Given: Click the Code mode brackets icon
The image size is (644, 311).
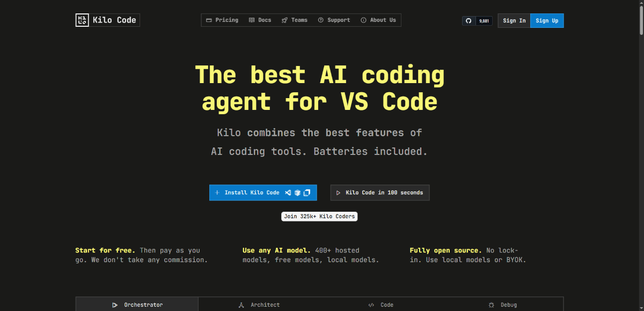Looking at the screenshot, I should point(371,305).
